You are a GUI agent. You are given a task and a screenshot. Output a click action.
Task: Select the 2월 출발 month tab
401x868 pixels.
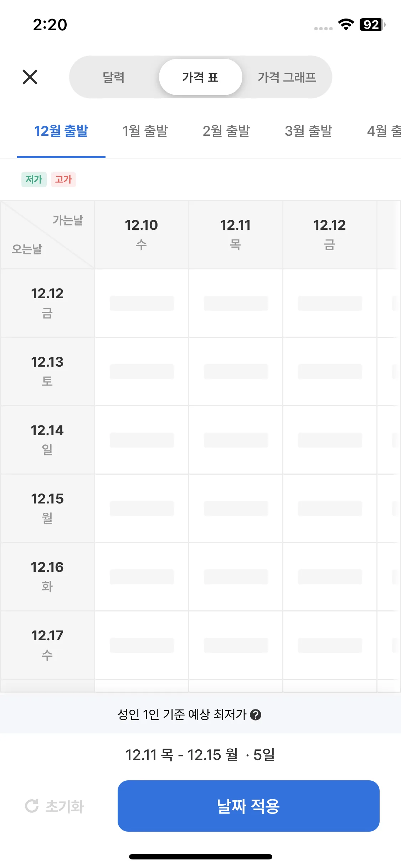(226, 131)
